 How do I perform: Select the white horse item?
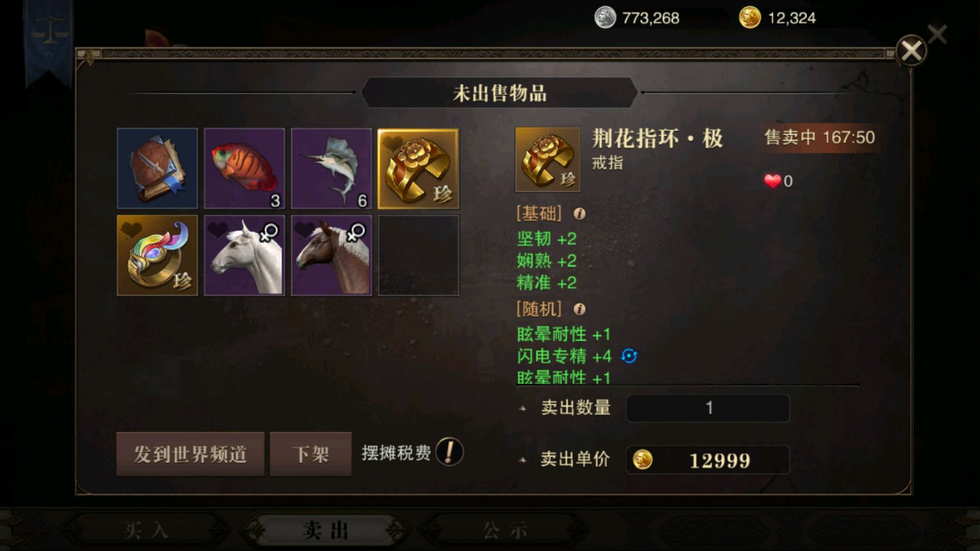tap(244, 255)
